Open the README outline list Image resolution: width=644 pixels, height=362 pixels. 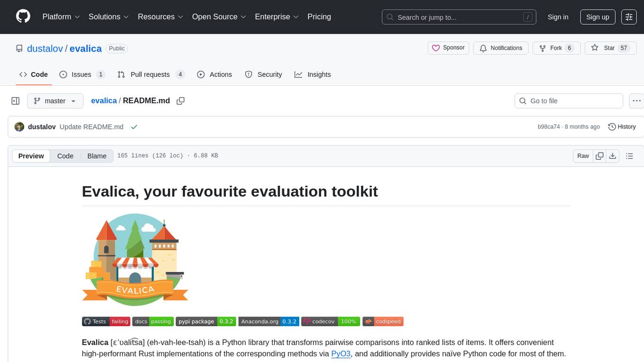point(629,156)
